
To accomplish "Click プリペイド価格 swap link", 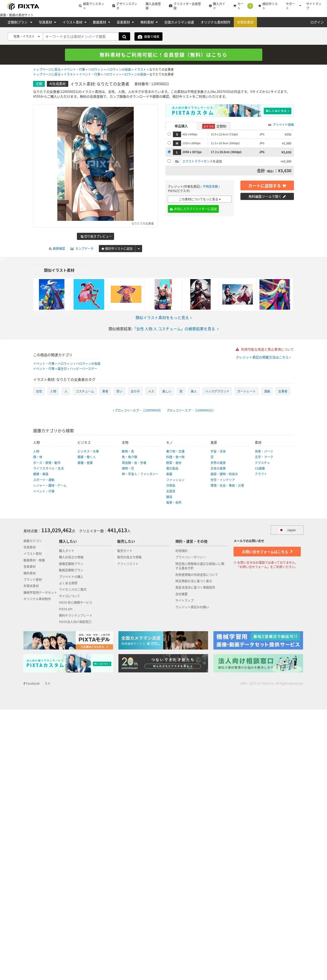I will coord(281,125).
